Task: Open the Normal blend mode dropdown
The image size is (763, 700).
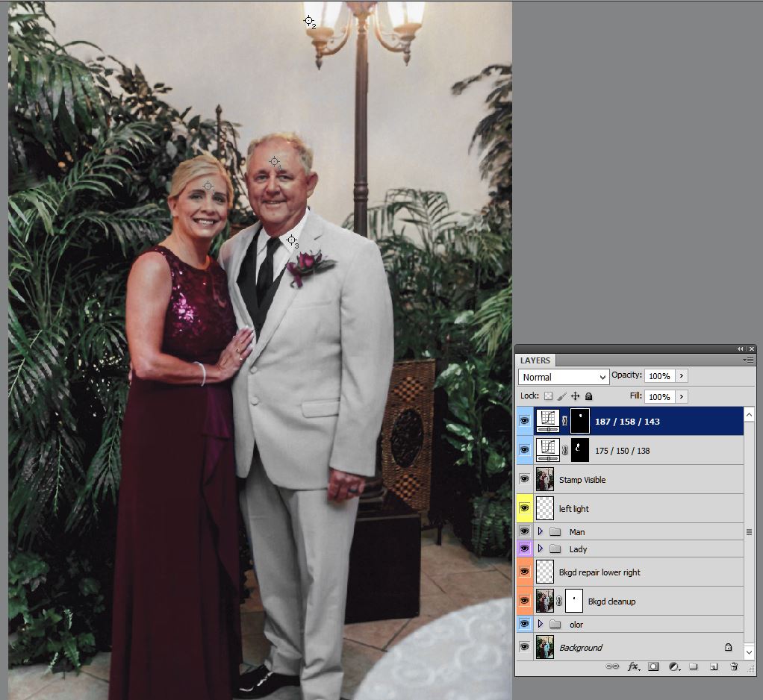Action: pyautogui.click(x=564, y=377)
